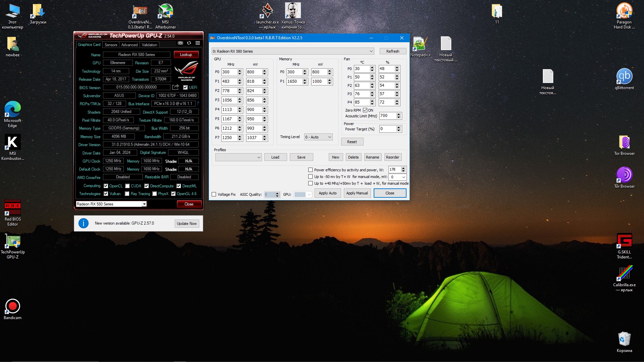The height and width of the screenshot is (362, 644).
Task: Open the GPU-Z hamburger menu icon
Action: (198, 43)
